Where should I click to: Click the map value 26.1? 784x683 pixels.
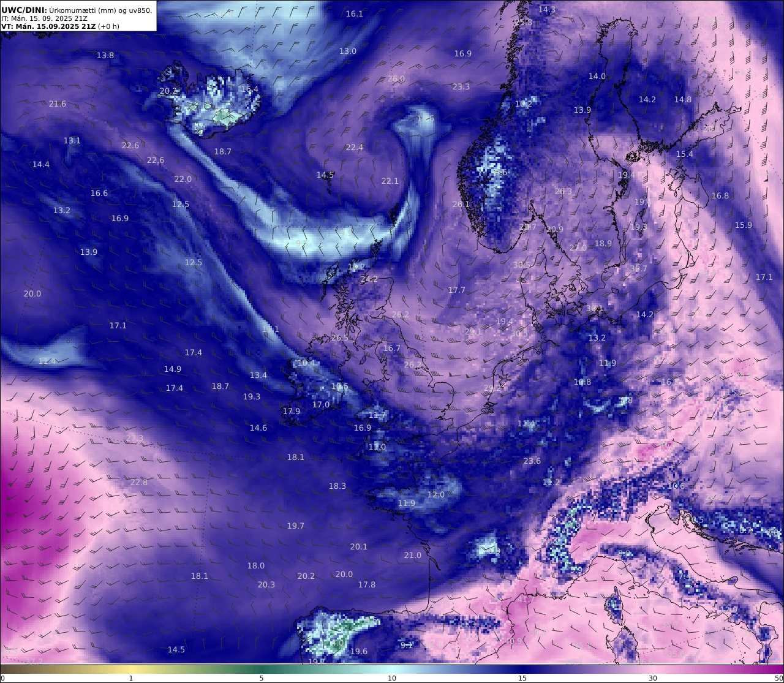(461, 204)
